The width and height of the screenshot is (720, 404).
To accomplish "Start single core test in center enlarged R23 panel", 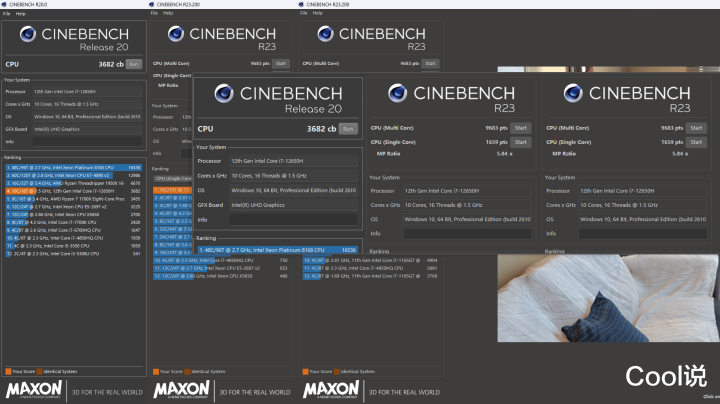I will tap(520, 142).
